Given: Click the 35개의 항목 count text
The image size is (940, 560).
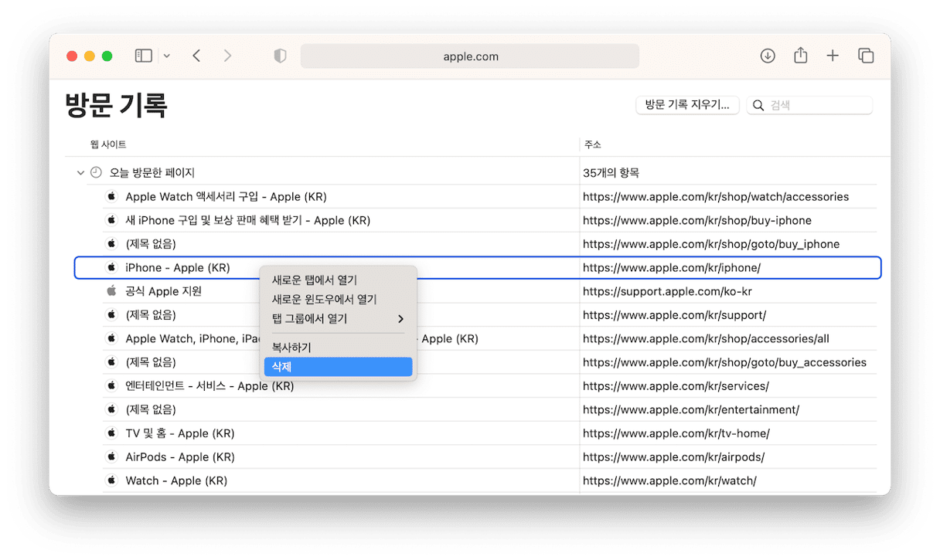Looking at the screenshot, I should click(x=611, y=173).
